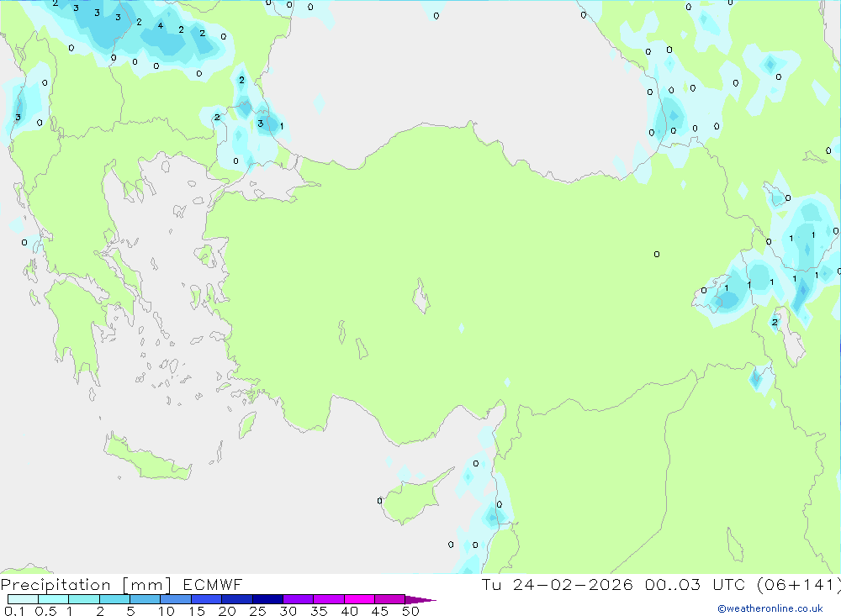Click the '(06+141)' forecast offset text
The width and height of the screenshot is (841, 616).
pyautogui.click(x=798, y=584)
